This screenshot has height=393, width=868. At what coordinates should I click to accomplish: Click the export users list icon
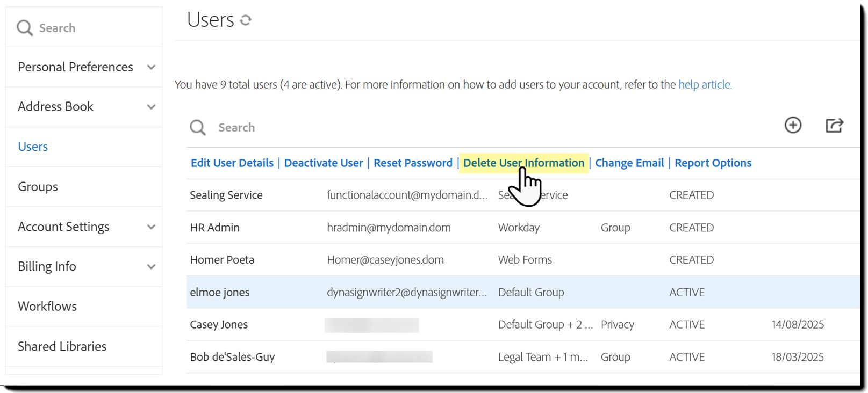(x=834, y=125)
